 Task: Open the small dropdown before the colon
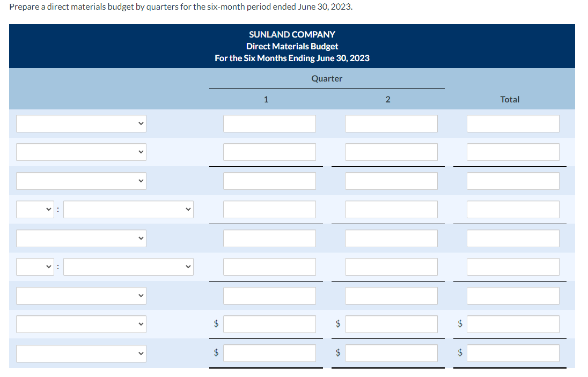pos(35,209)
